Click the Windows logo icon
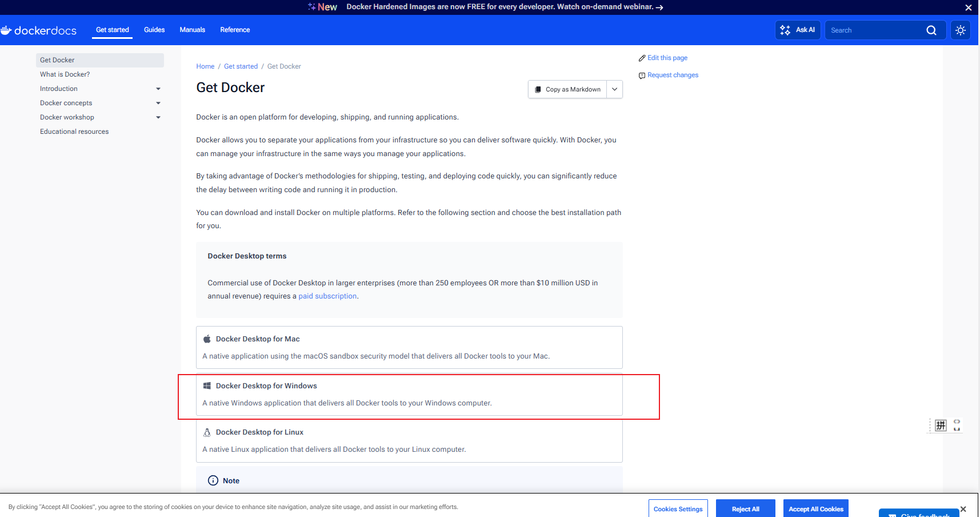This screenshot has width=980, height=517. [207, 386]
